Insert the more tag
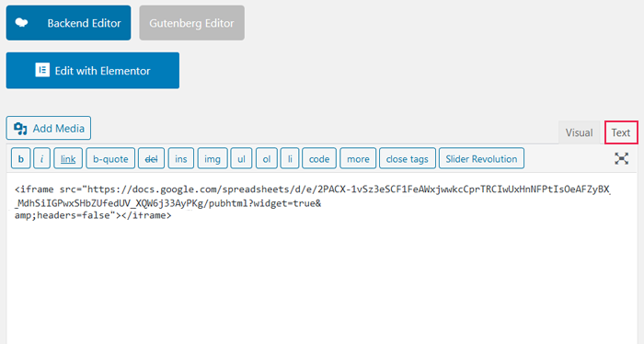 pos(358,158)
